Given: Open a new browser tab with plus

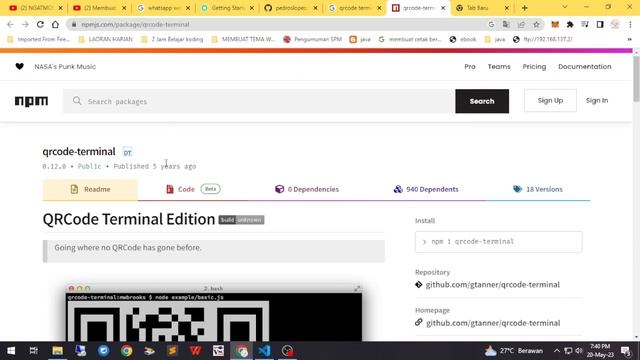Looking at the screenshot, I should tap(524, 8).
